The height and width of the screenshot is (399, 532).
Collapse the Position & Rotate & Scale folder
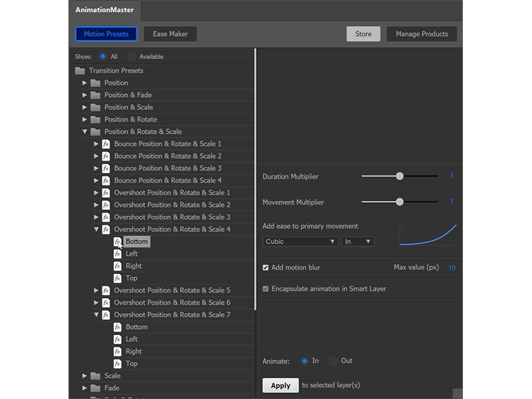point(84,132)
